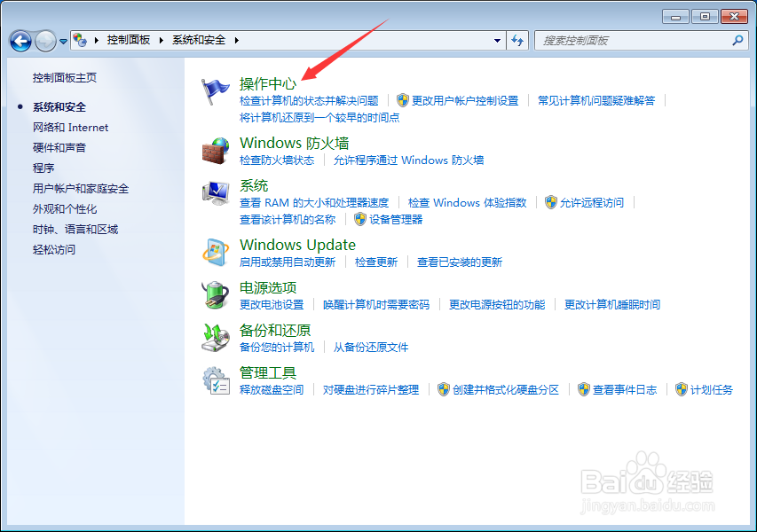This screenshot has height=532, width=757.
Task: Click the 系统 computer monitor icon
Action: point(216,193)
